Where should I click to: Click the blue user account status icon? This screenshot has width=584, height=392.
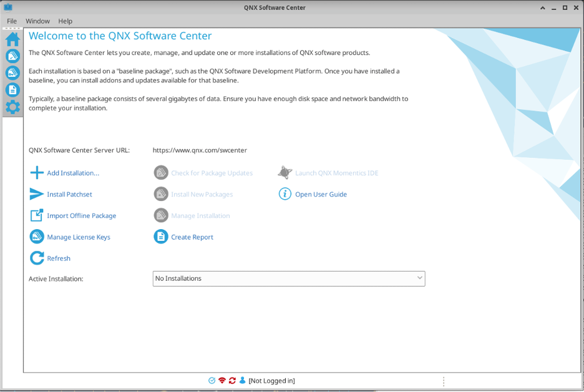point(242,381)
